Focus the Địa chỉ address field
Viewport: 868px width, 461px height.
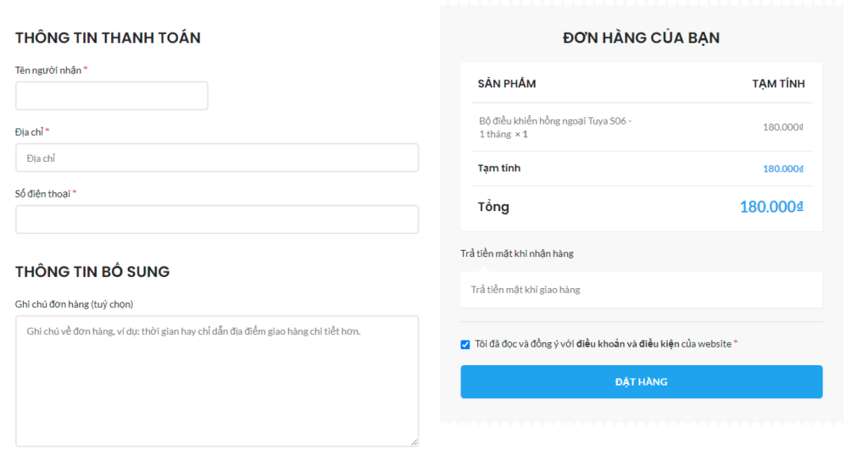(x=216, y=158)
